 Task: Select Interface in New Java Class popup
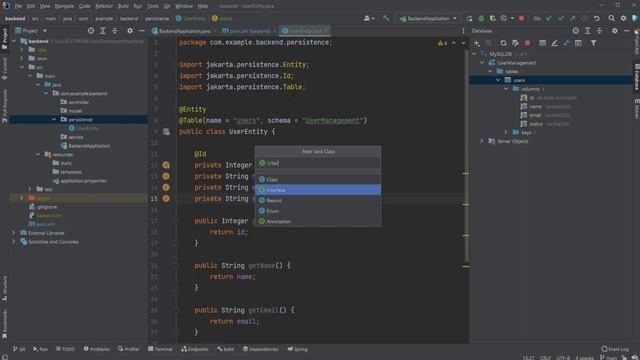click(318, 190)
